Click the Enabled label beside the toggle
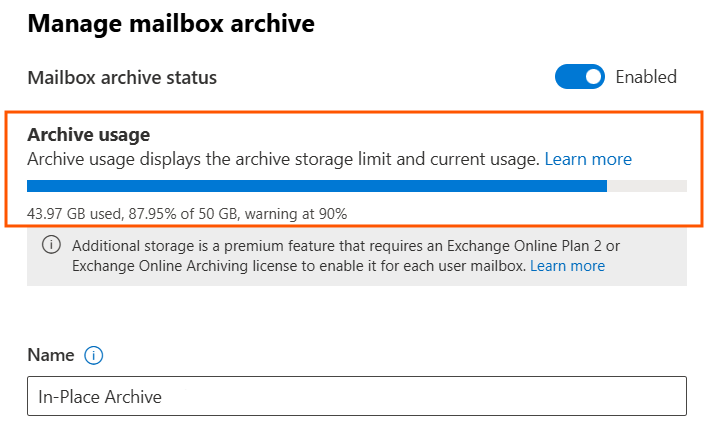This screenshot has width=709, height=439. pyautogui.click(x=646, y=77)
